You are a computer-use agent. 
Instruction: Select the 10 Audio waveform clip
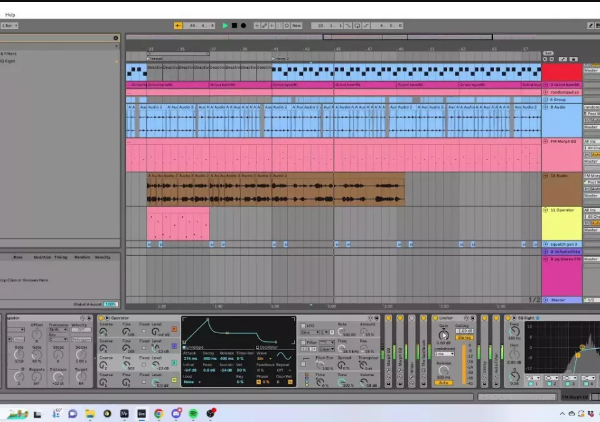[275, 191]
